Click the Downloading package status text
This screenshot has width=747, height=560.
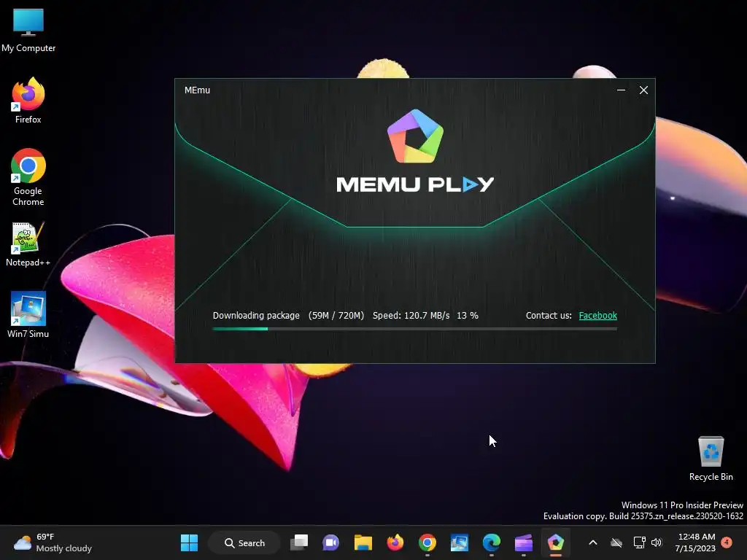256,315
